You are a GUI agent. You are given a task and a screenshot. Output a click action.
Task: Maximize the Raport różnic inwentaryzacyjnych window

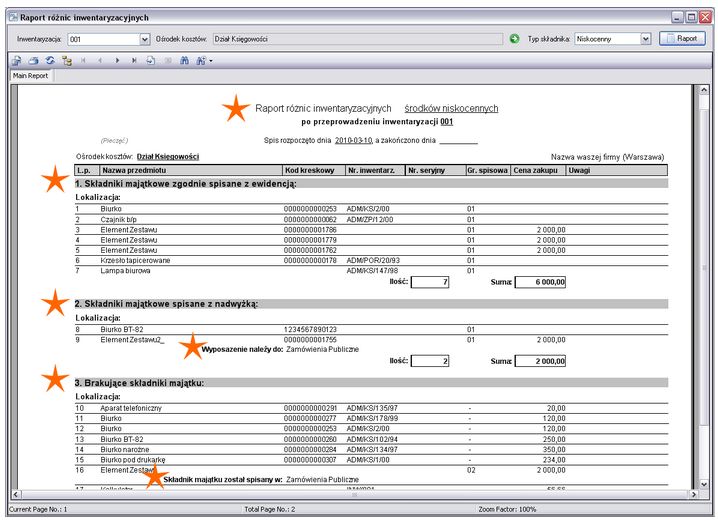coord(691,17)
